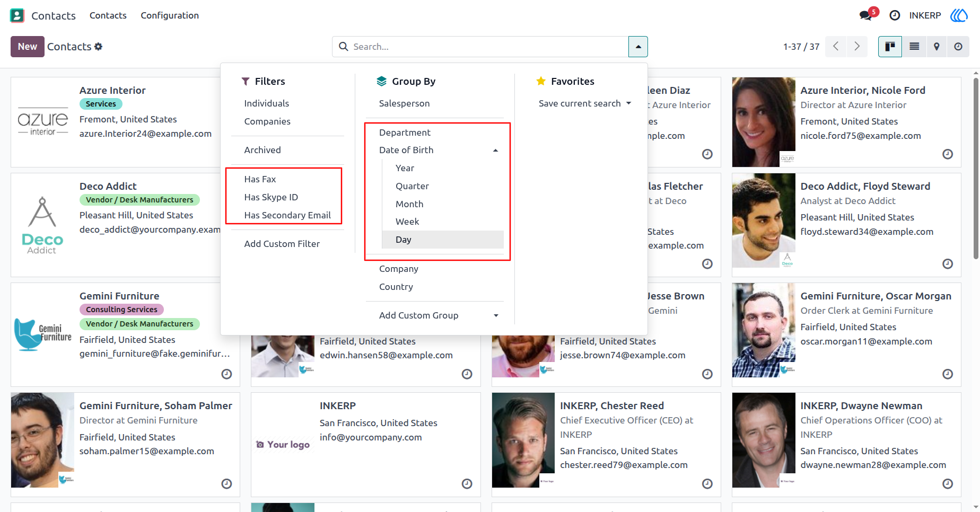
Task: Open Contacts menu in top bar
Action: [x=108, y=15]
